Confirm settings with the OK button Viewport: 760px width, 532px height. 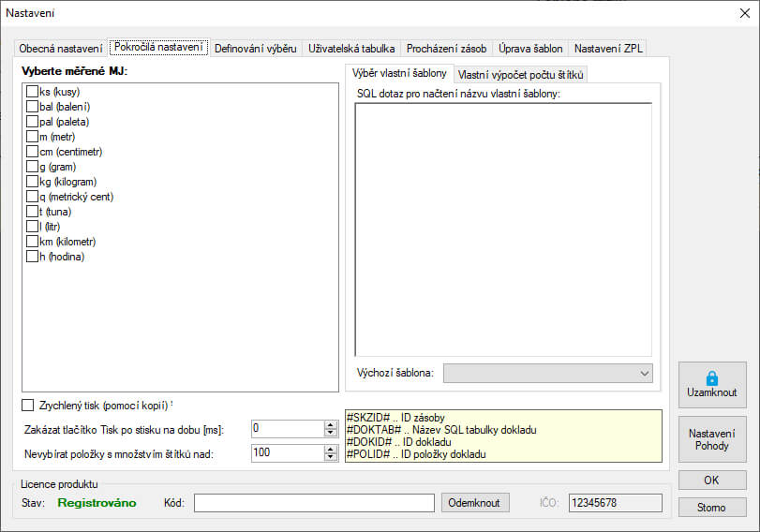[x=712, y=480]
